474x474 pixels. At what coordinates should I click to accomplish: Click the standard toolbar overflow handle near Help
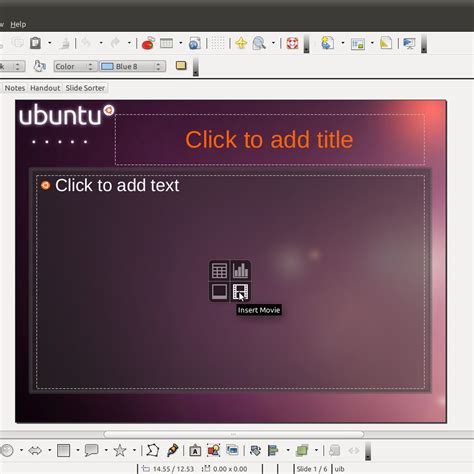coord(306,44)
